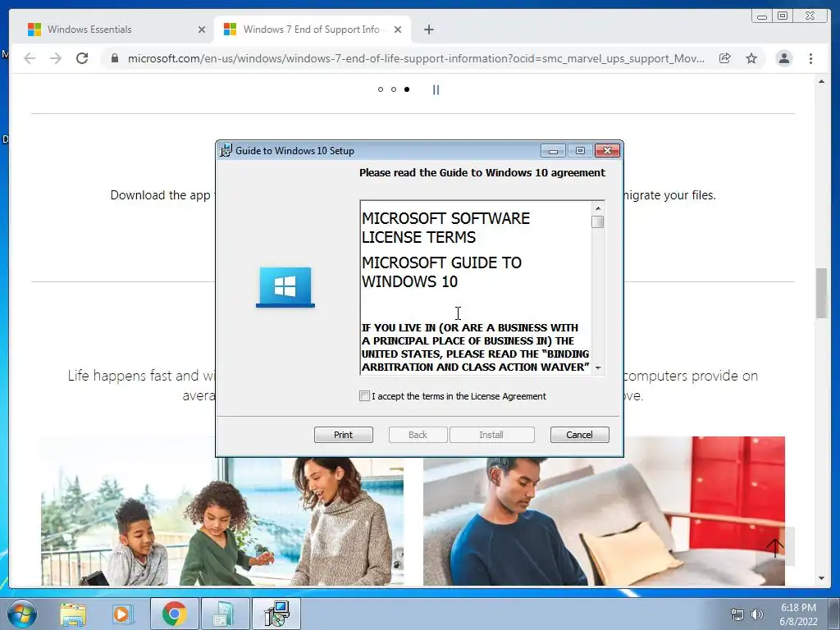Open Windows Explorer from the taskbar
This screenshot has width=840, height=630.
pyautogui.click(x=72, y=614)
